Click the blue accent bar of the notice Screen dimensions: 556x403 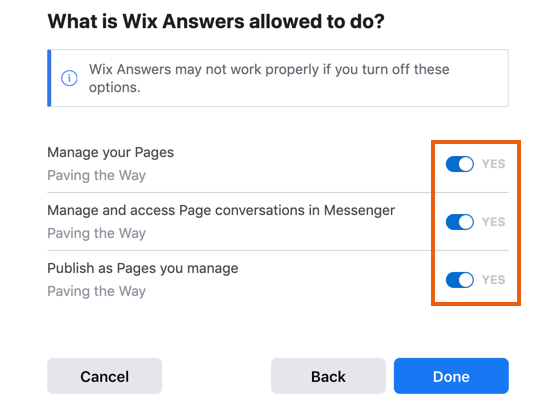tap(49, 78)
